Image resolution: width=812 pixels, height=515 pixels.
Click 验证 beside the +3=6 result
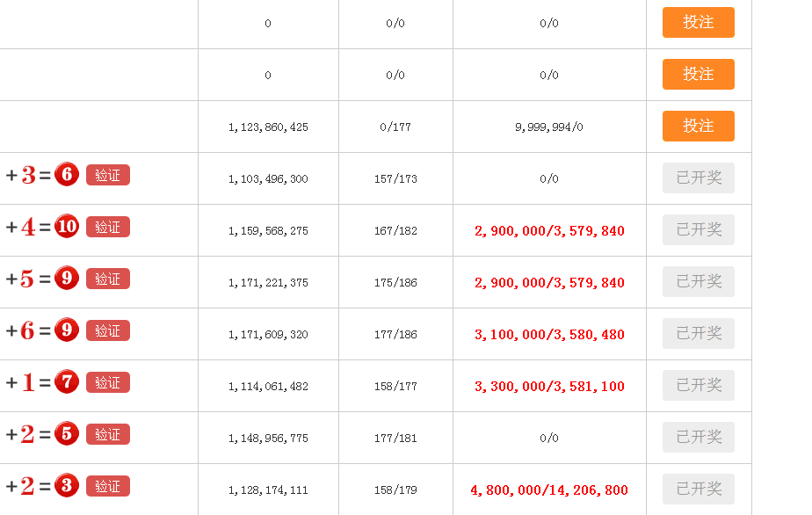[108, 175]
